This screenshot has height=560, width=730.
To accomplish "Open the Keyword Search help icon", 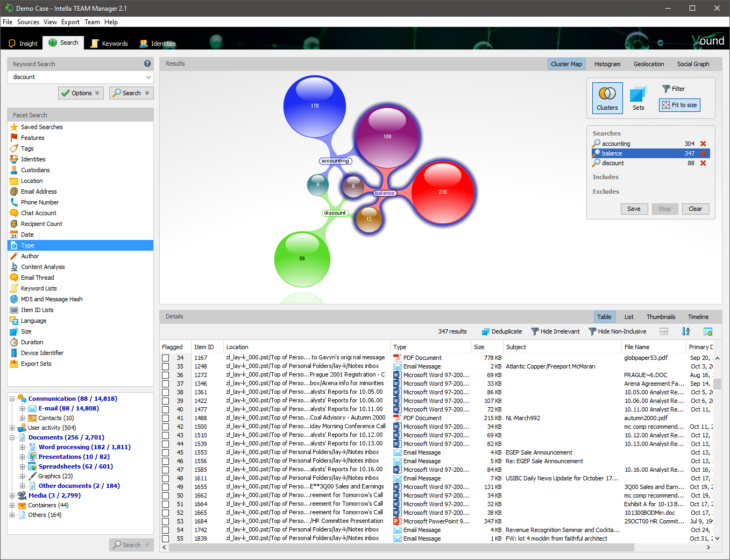I will (x=147, y=63).
